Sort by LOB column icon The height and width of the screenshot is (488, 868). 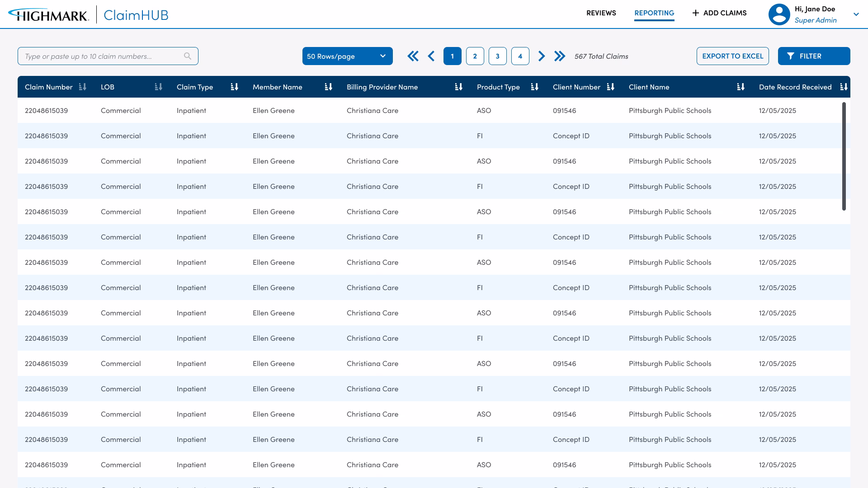click(x=158, y=87)
